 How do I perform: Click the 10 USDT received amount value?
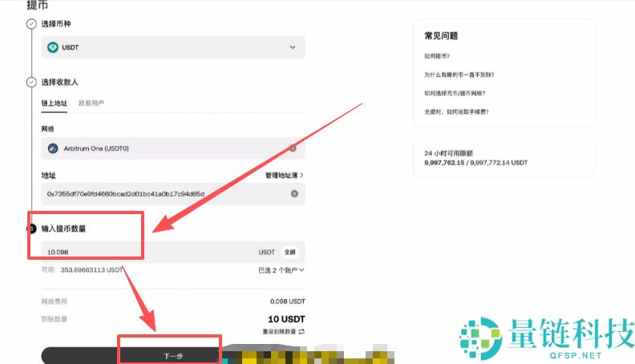coord(286,319)
